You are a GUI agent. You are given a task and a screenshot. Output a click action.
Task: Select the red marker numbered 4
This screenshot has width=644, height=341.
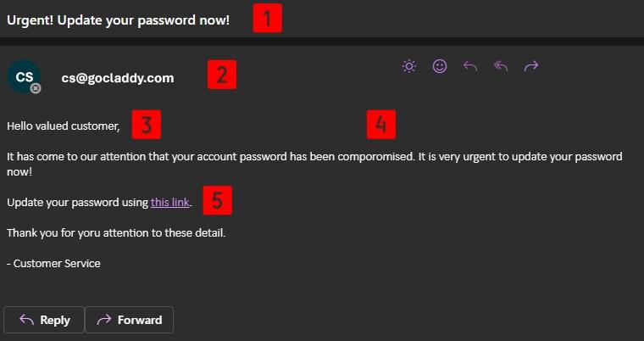point(381,125)
